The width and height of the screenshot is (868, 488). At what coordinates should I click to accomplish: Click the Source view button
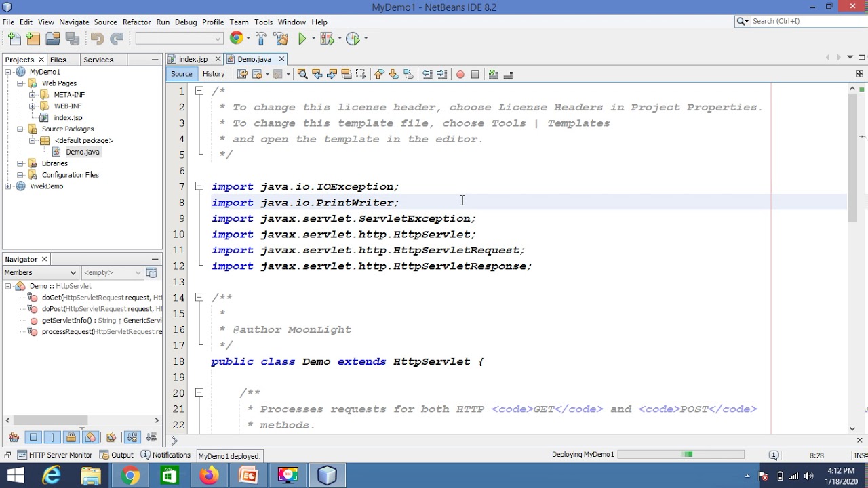[x=181, y=74]
